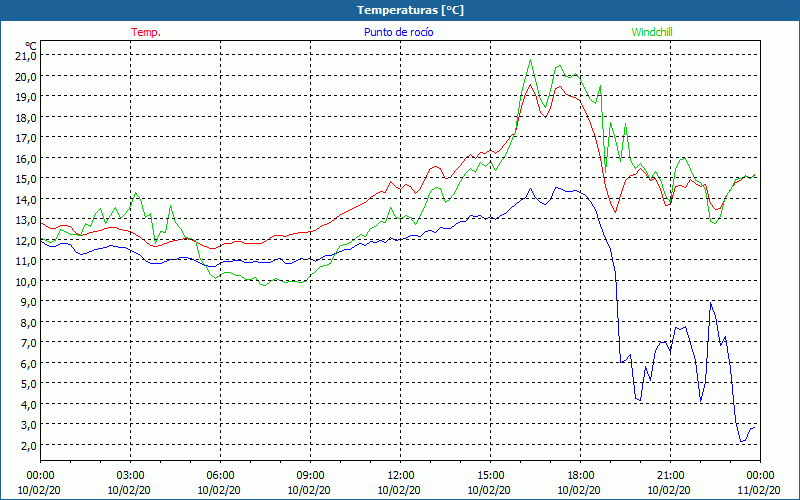
Task: Click the 6,0 y-axis label
Action: [x=29, y=363]
